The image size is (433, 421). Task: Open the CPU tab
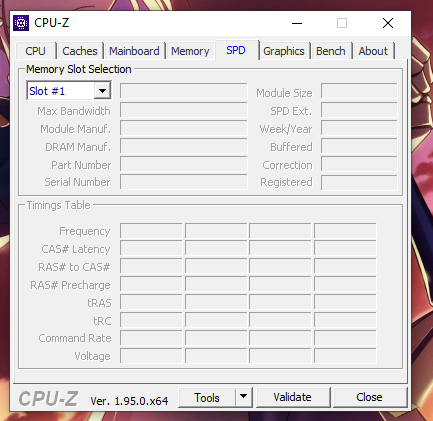click(x=35, y=51)
